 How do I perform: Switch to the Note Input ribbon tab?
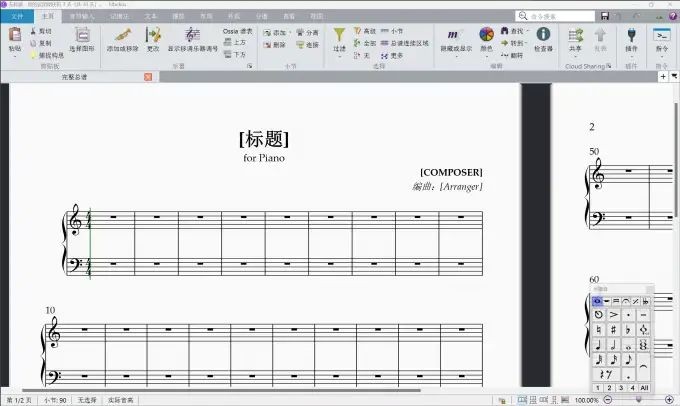[x=82, y=16]
